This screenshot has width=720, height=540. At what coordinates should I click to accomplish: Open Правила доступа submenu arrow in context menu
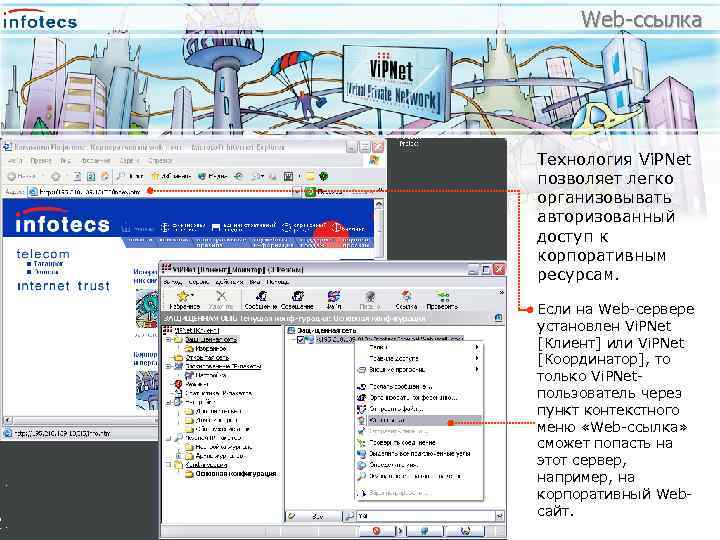tap(477, 358)
